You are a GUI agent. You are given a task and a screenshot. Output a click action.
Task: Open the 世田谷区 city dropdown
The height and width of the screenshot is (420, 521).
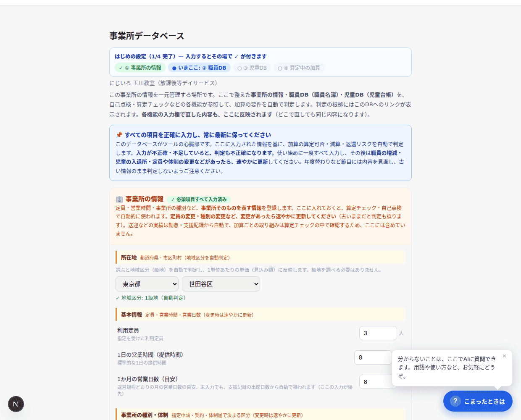point(221,284)
